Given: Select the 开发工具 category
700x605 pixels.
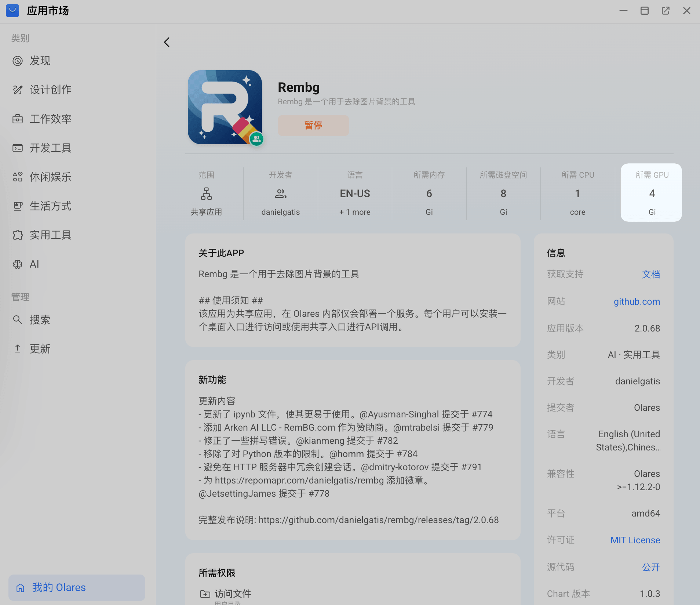Looking at the screenshot, I should coord(51,148).
